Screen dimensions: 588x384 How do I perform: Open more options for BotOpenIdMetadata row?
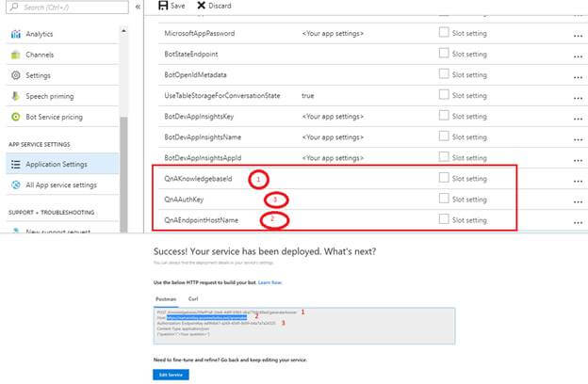pos(578,77)
